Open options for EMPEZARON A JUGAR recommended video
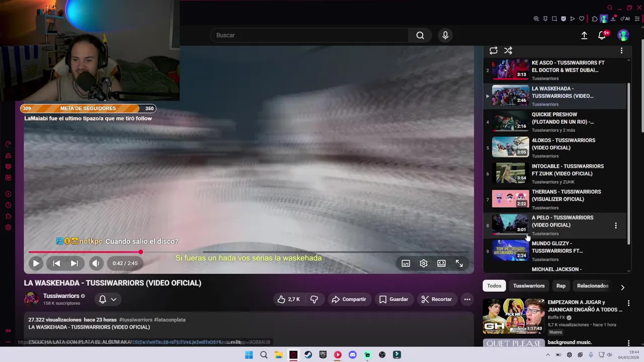The image size is (644, 362). pos(628,303)
